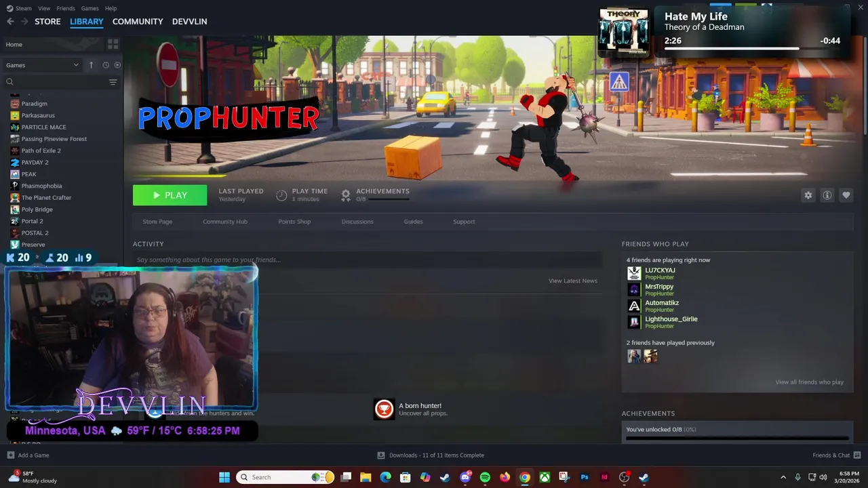Open the COMMUNITY tab
The width and height of the screenshot is (868, 488).
[x=138, y=22]
